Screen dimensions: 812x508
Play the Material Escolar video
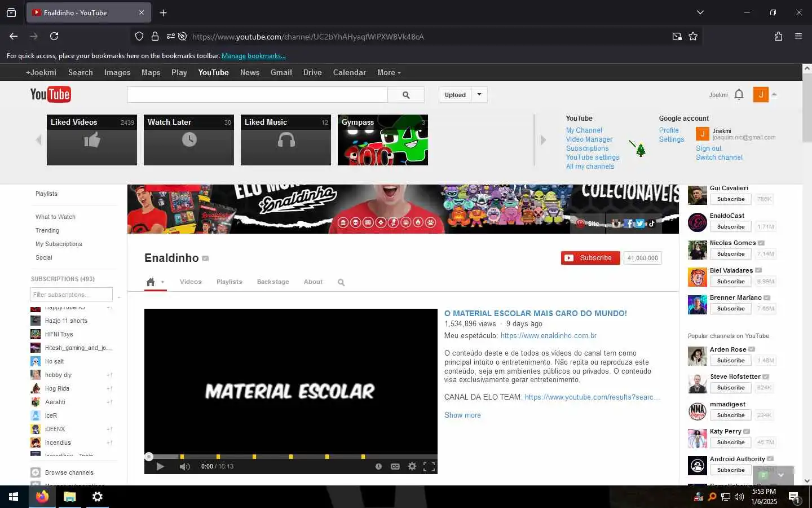[x=160, y=466]
